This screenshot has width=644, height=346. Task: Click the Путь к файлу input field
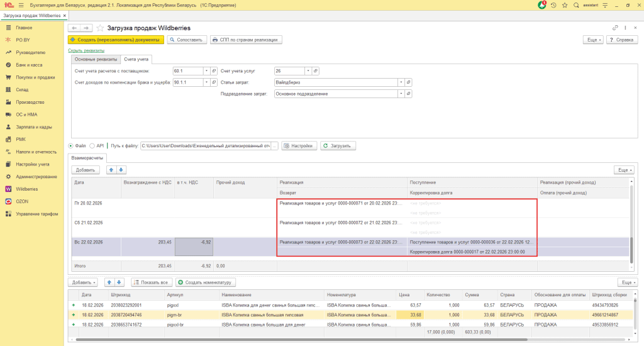tap(205, 146)
